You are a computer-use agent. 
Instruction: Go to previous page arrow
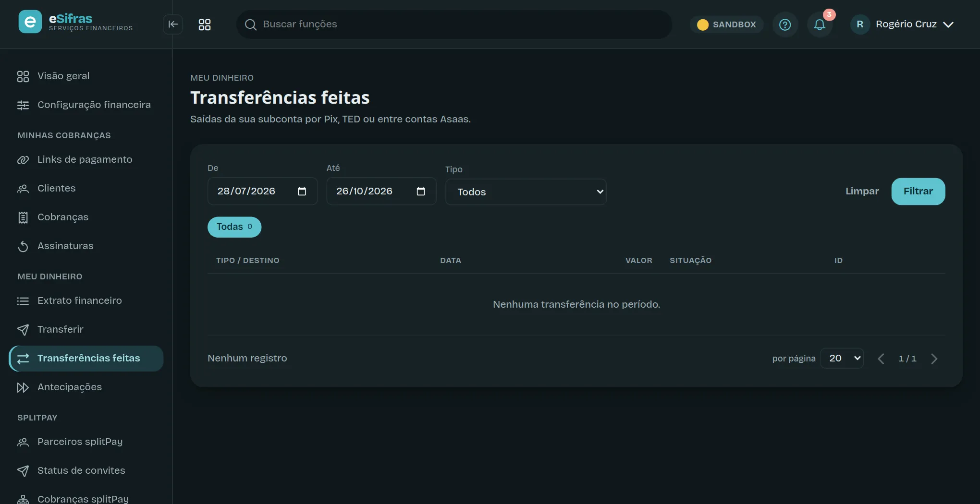(x=881, y=359)
